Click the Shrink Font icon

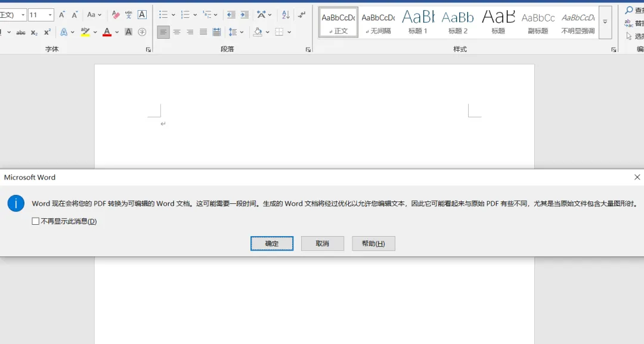pyautogui.click(x=75, y=15)
